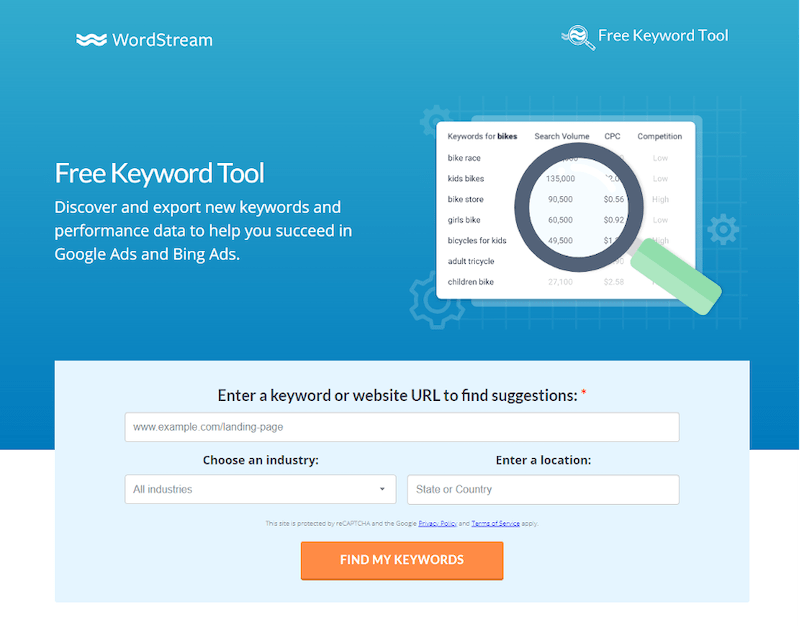Screen dimensions: 800x626
Task: Click the 'Competition' column header
Action: click(x=659, y=136)
